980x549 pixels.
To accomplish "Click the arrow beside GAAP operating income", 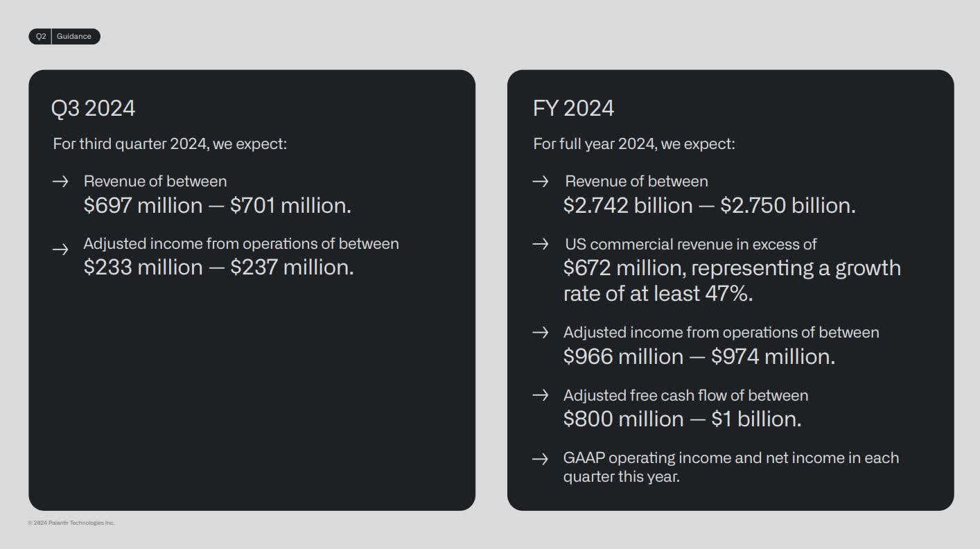I will (541, 458).
